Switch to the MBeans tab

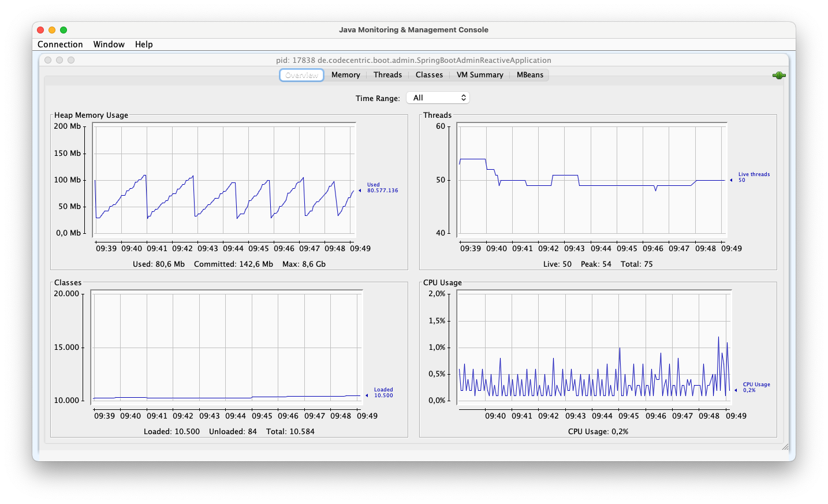click(x=529, y=74)
